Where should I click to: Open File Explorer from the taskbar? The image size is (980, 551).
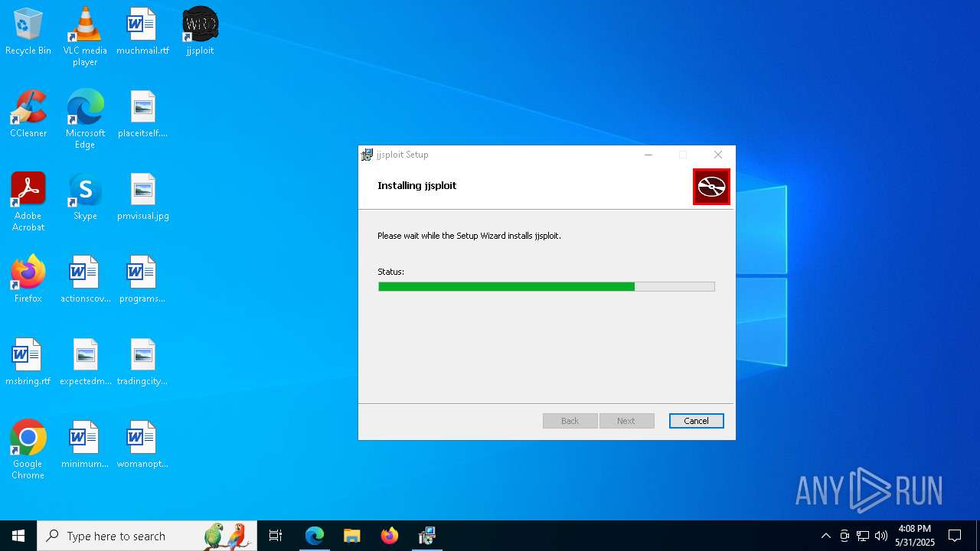coord(351,536)
